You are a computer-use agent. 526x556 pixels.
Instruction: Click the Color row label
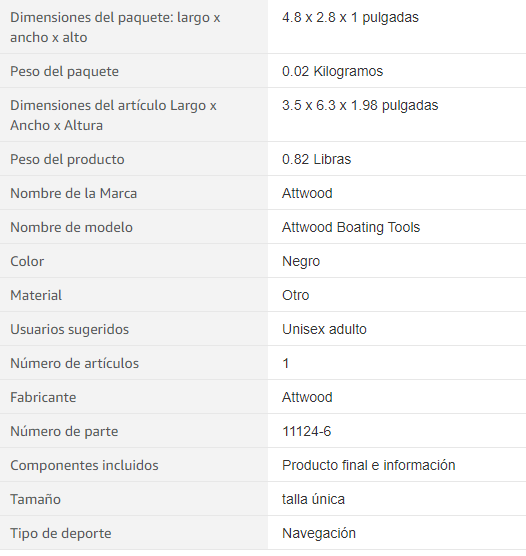27,261
